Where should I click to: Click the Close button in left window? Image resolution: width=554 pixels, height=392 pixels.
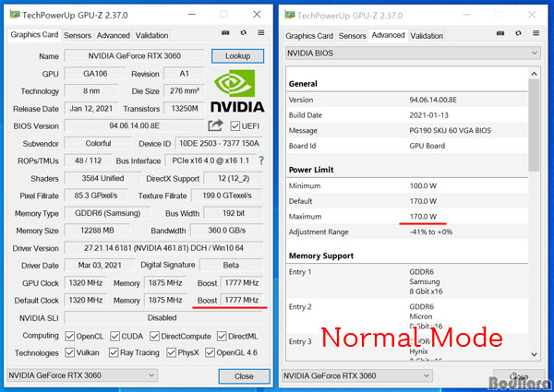pos(244,376)
